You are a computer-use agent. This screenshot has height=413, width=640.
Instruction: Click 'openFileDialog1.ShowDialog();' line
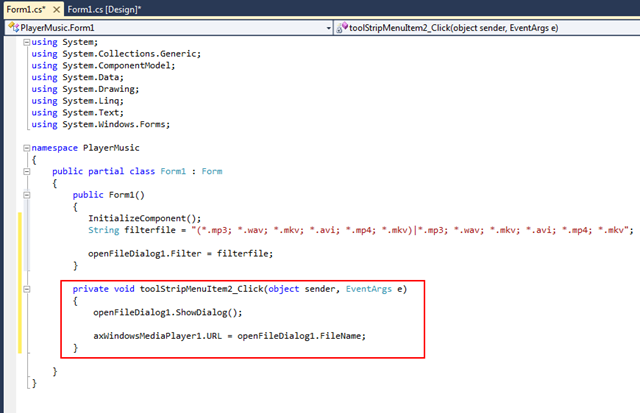[x=168, y=313]
